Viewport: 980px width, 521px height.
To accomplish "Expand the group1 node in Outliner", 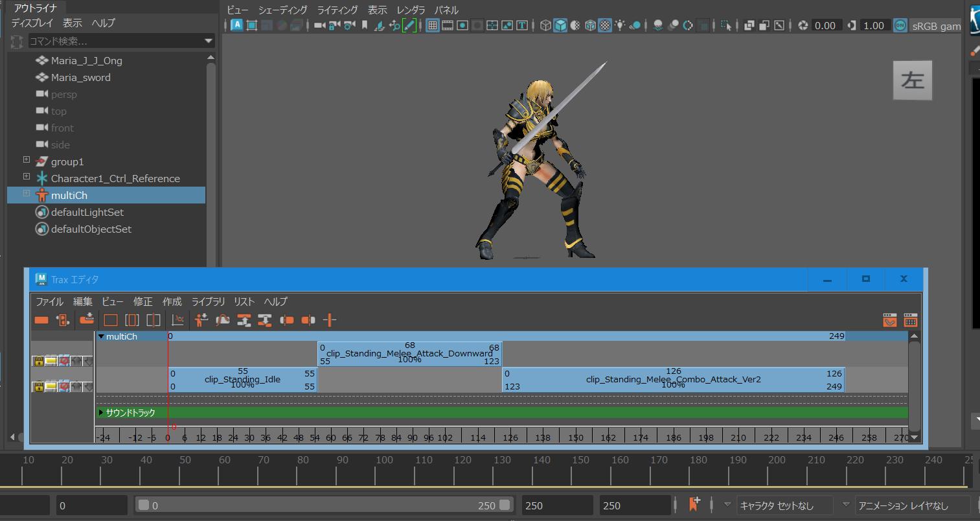I will [x=26, y=159].
